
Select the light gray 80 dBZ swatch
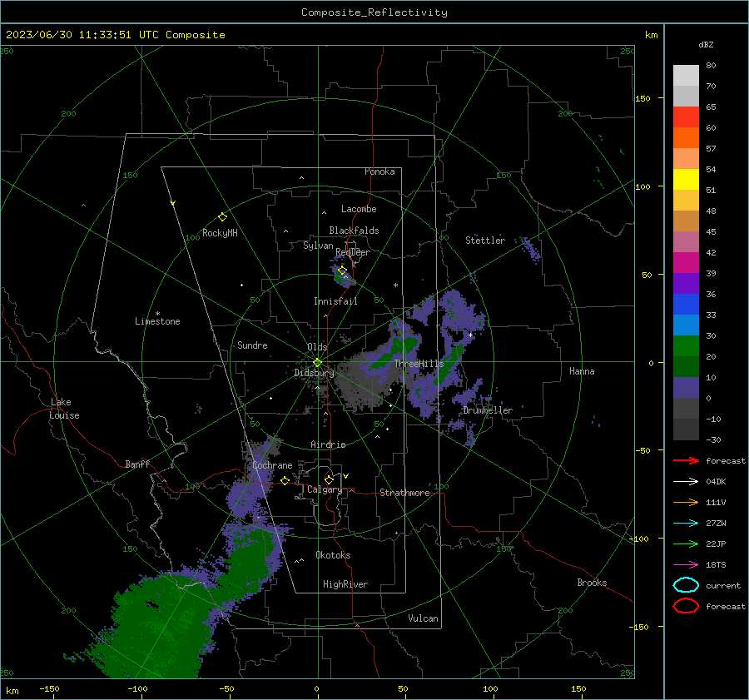[x=686, y=75]
